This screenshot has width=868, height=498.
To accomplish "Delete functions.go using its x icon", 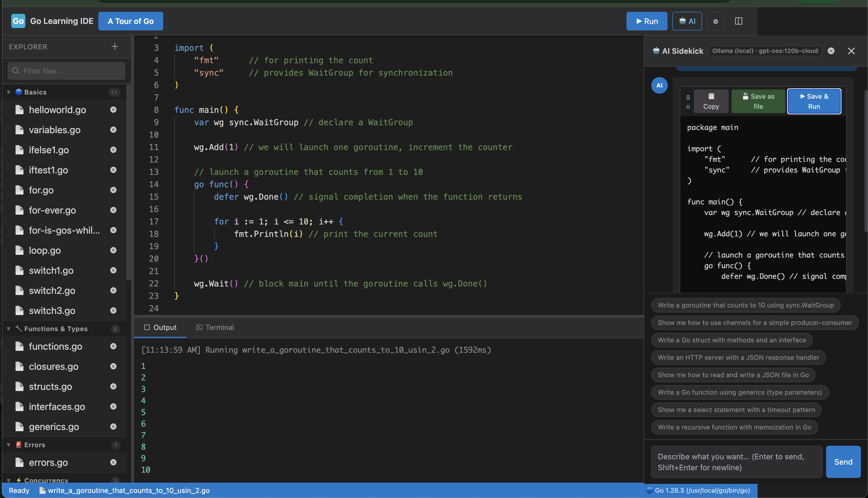I will [113, 346].
